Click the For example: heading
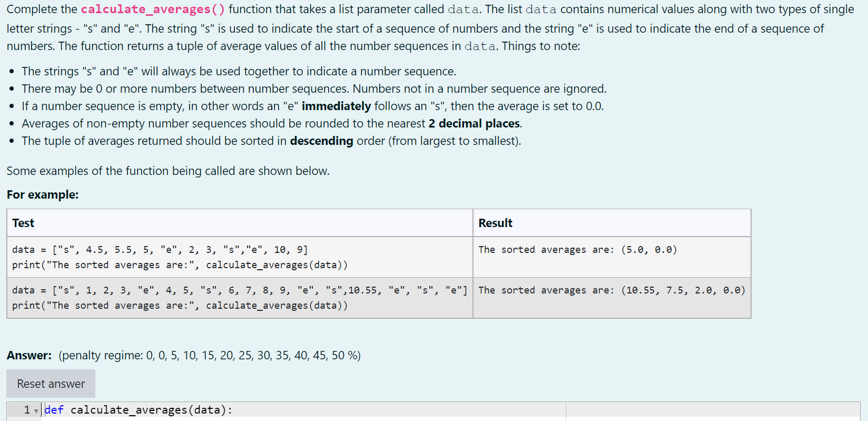 click(x=43, y=195)
